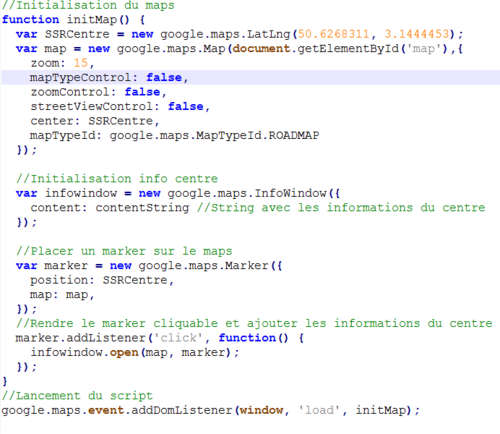This screenshot has width=500, height=434.
Task: Click the initMap function name
Action: coord(92,20)
